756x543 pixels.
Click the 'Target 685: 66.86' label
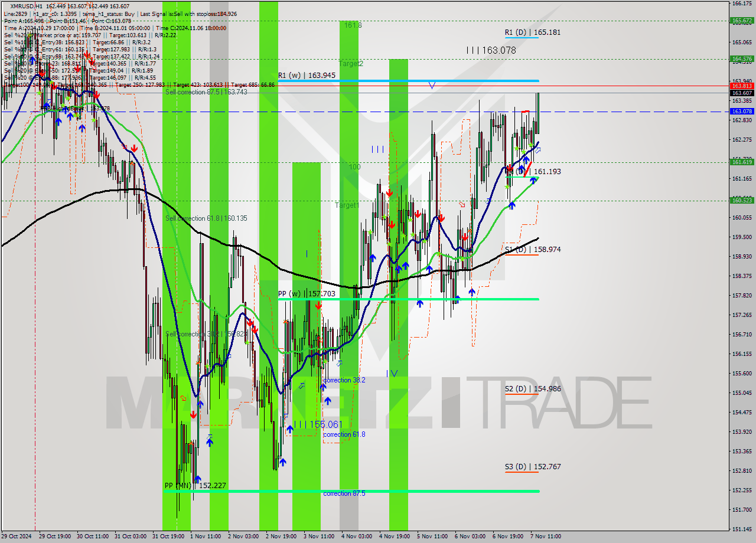point(253,84)
